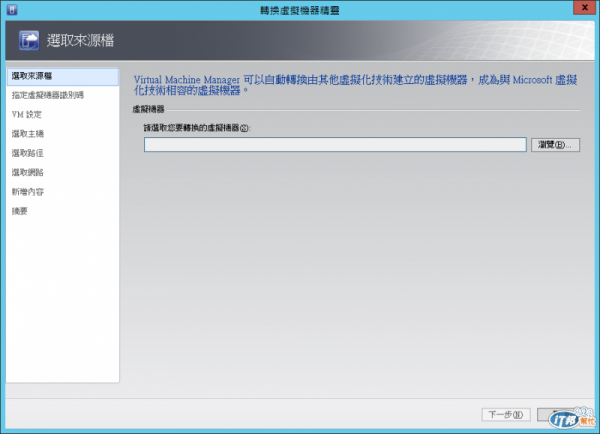Viewport: 600px width, 434px height.
Task: Click the 虛擬機器 group label
Action: pos(148,109)
